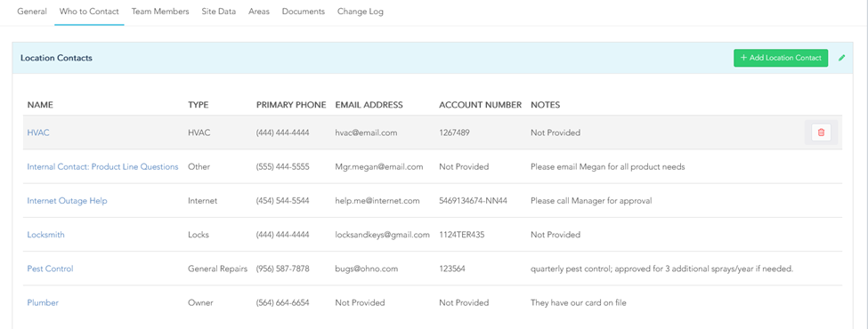The image size is (868, 329).
Task: Open Internal Contact: Product Line Questions link
Action: coord(103,166)
